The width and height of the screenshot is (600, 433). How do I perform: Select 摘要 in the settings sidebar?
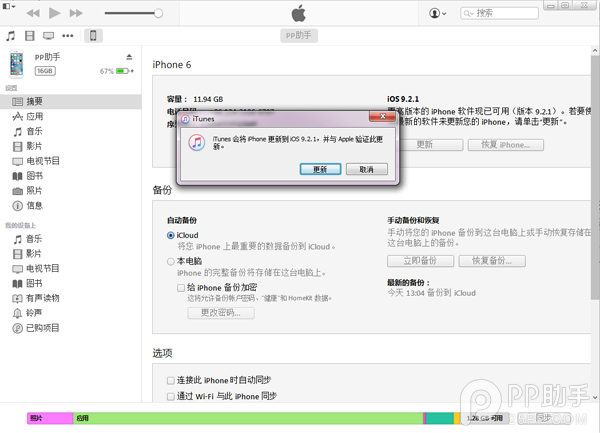(x=71, y=101)
